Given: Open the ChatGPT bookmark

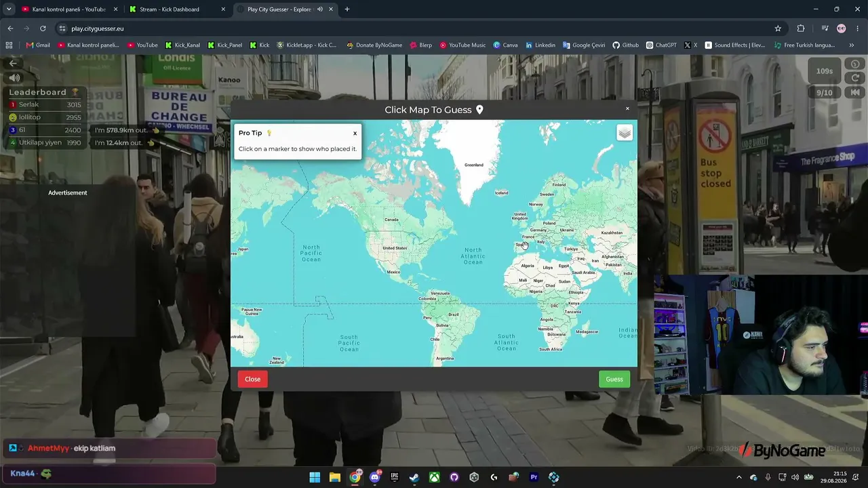Looking at the screenshot, I should (x=661, y=45).
